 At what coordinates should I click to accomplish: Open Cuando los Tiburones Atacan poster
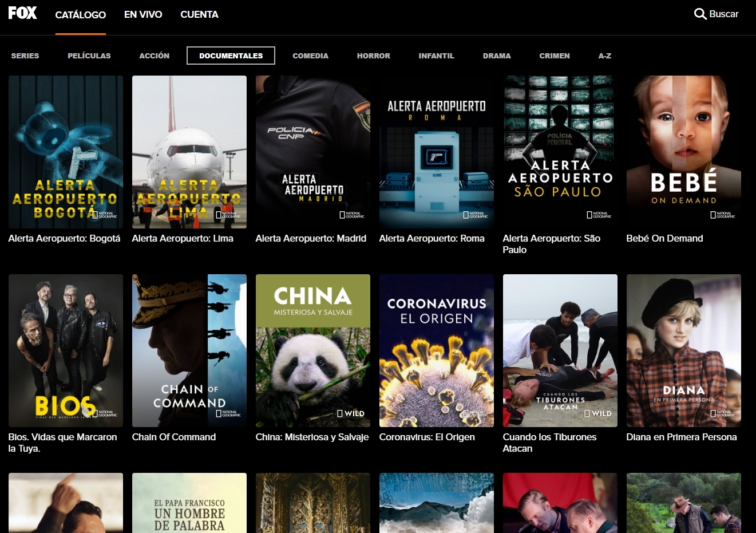point(560,350)
